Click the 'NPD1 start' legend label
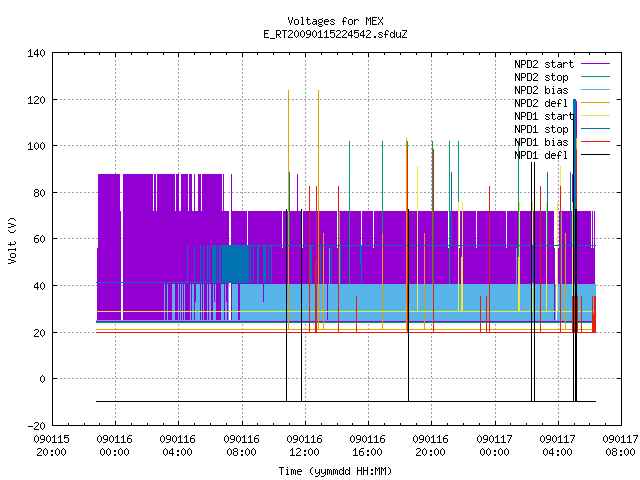 [544, 116]
